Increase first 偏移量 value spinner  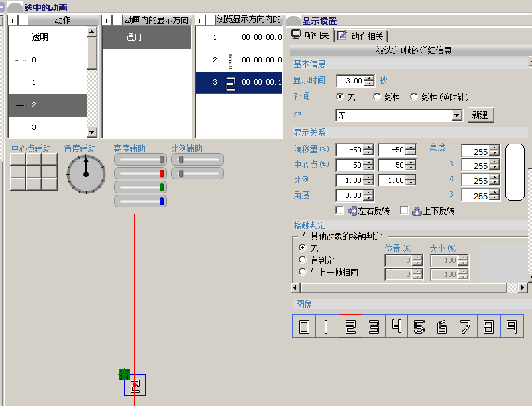pos(368,147)
